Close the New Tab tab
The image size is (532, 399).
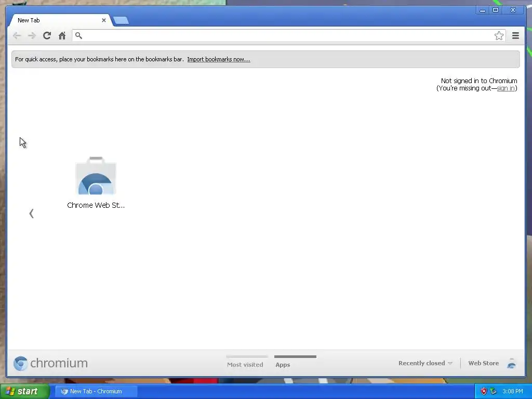[104, 20]
